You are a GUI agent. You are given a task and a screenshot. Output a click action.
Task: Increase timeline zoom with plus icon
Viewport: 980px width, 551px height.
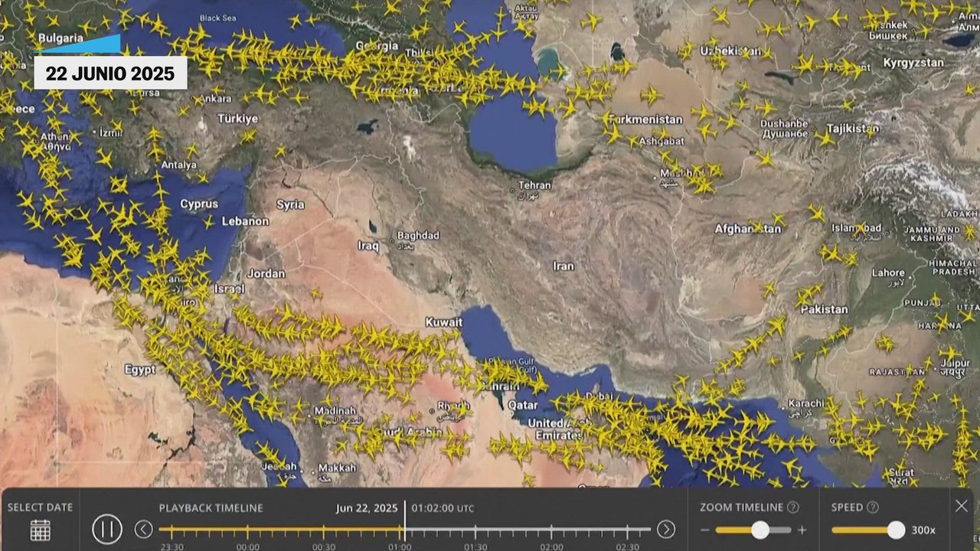click(x=802, y=530)
